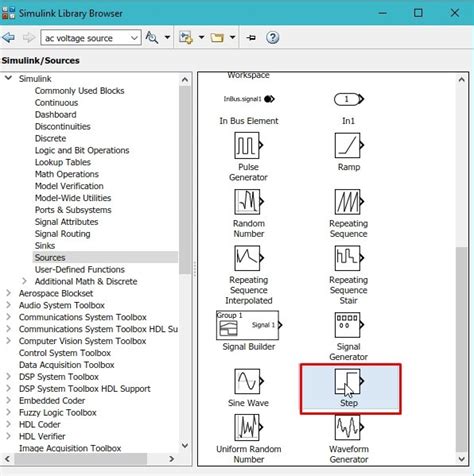Expand Additional Math & Discrete node
Viewport: 474px width, 476px height.
pyautogui.click(x=24, y=281)
